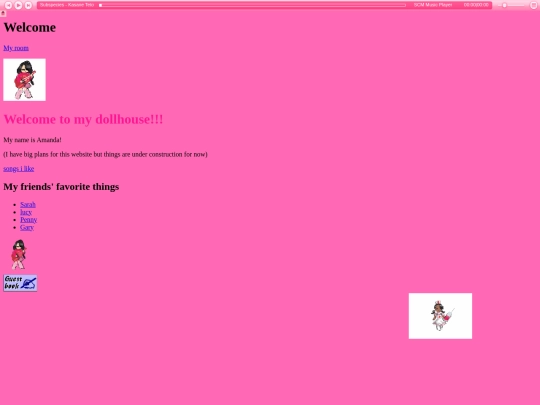Open Gary's favorite things page
This screenshot has height=405, width=540.
[27, 227]
